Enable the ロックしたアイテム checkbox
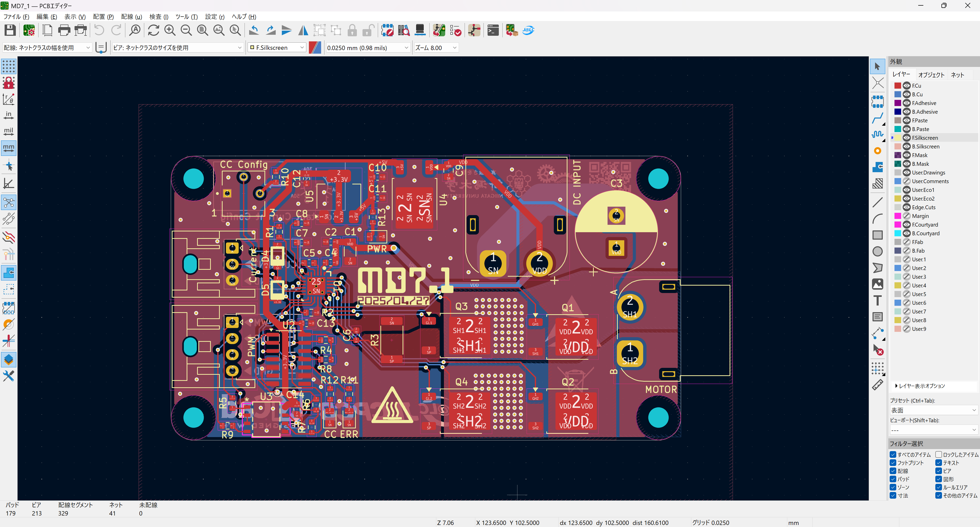Screen dimensions: 980x527 [x=939, y=454]
